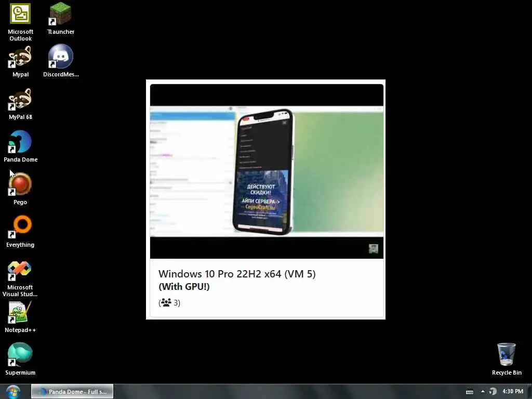Open the Windows Start menu orb

pos(13,392)
